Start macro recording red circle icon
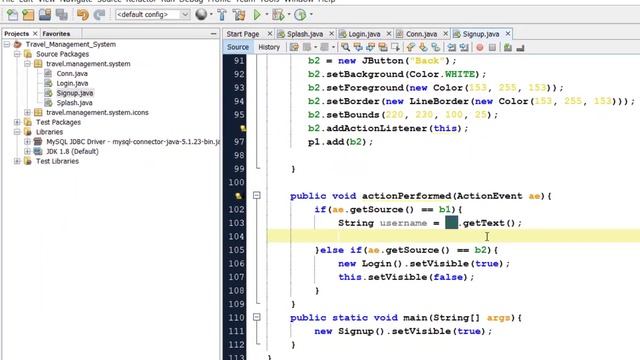Screen dimensions: 640x360 point(480,47)
